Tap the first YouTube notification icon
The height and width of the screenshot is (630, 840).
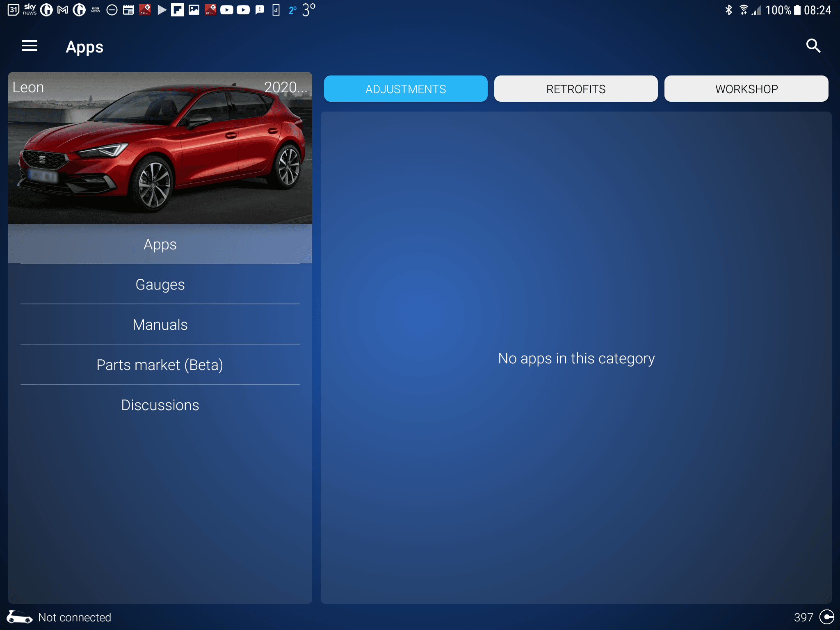click(227, 10)
